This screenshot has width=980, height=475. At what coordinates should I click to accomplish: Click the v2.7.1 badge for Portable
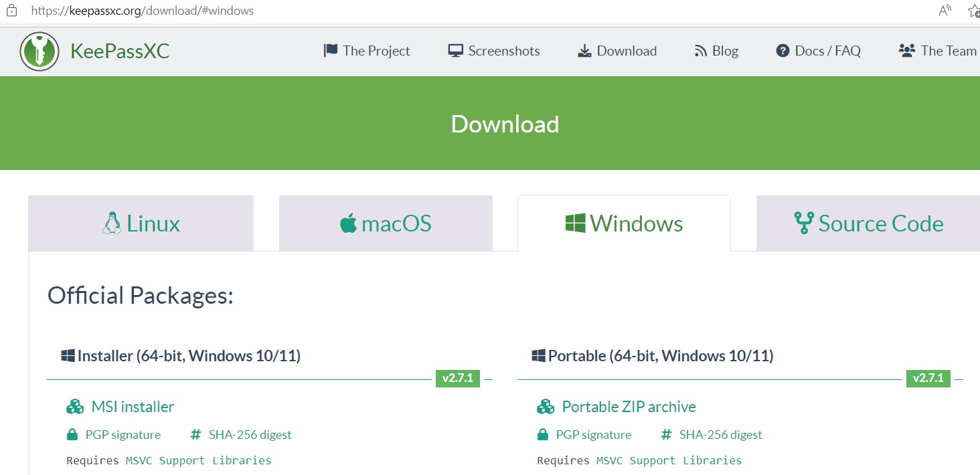928,379
